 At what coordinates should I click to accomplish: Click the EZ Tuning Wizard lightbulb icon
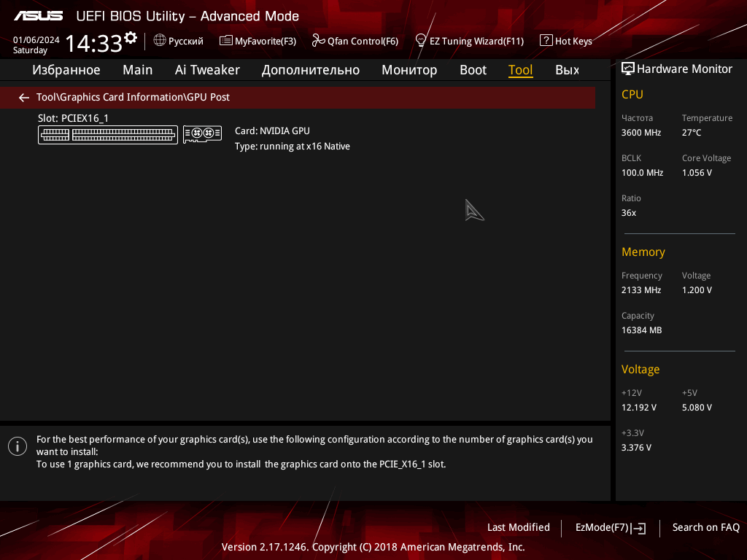tap(421, 41)
